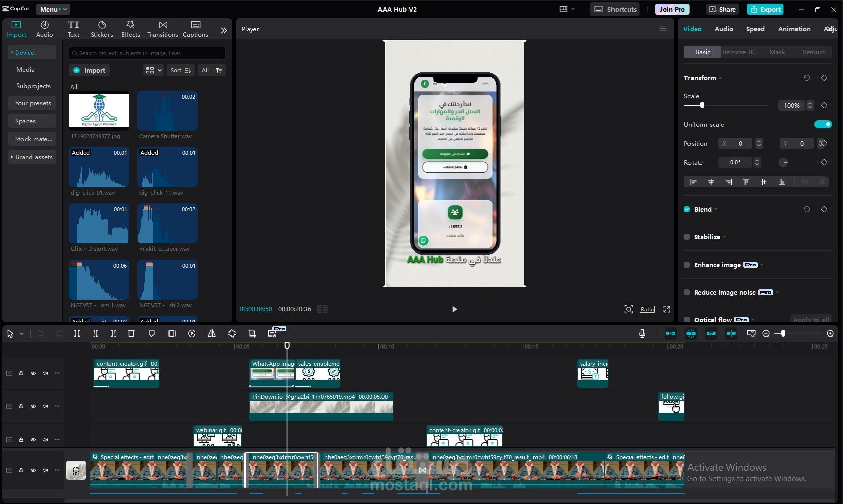Adjust the timeline zoom slider
Screen dimensions: 843x504
783,333
